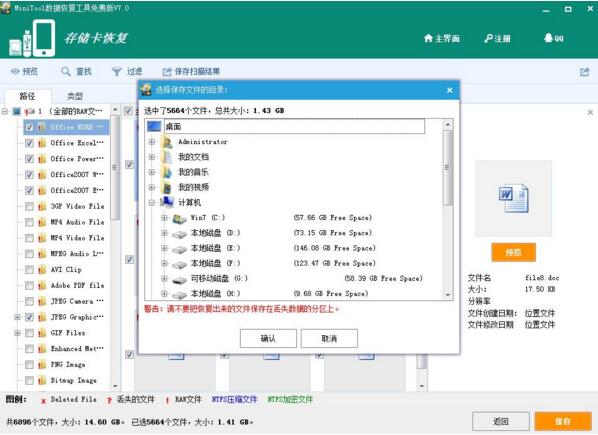The image size is (598, 435).
Task: Click the 取消 button
Action: tap(329, 338)
